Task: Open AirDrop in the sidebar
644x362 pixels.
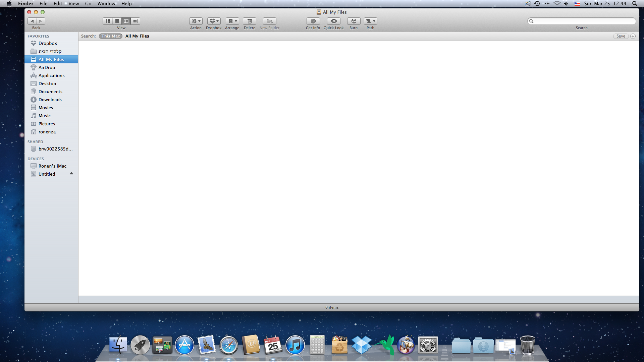Action: tap(47, 67)
